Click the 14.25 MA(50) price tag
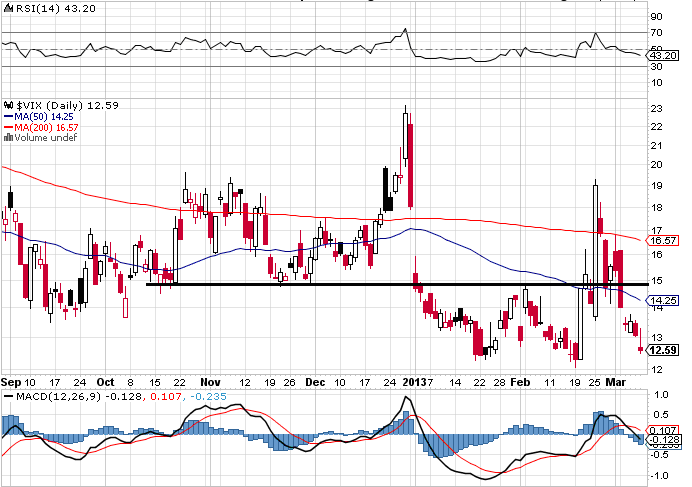The image size is (692, 487). point(663,300)
